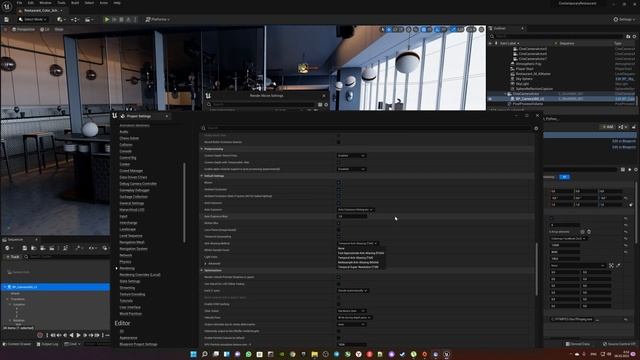Open the viewport Show menu
640x360 pixels.
[59, 29]
